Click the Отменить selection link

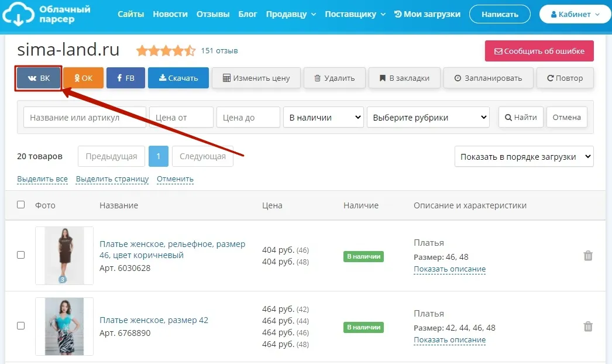176,179
